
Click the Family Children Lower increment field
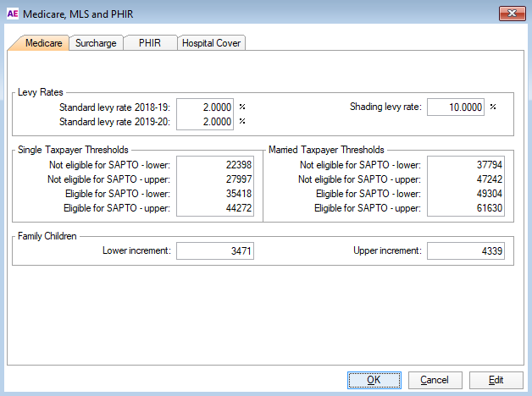[215, 251]
